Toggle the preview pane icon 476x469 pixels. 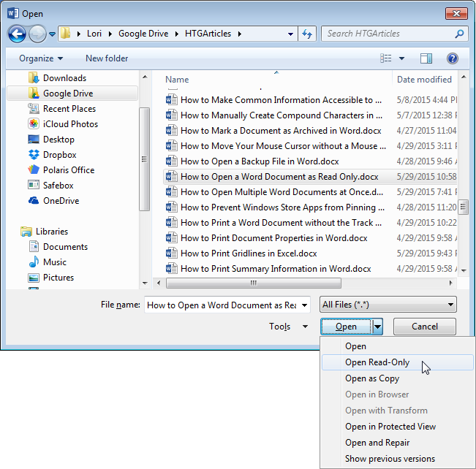[x=427, y=58]
